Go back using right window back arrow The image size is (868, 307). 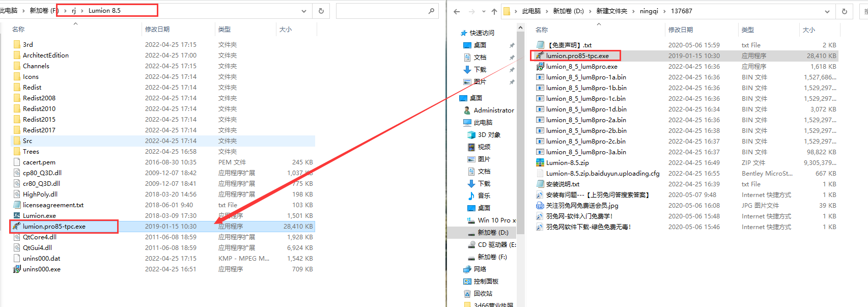click(457, 11)
